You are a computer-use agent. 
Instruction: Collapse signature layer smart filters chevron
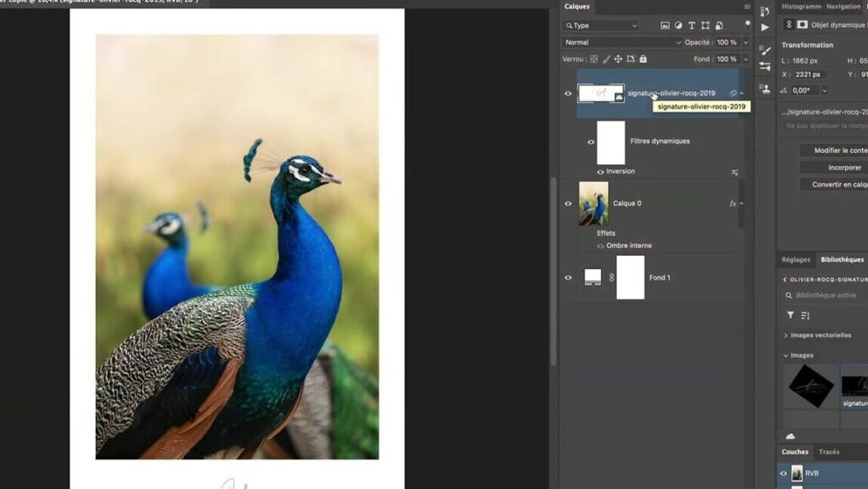tap(742, 93)
